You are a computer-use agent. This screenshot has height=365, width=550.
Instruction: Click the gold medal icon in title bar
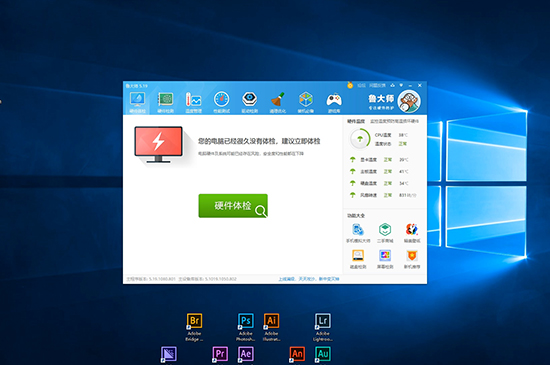[x=350, y=85]
